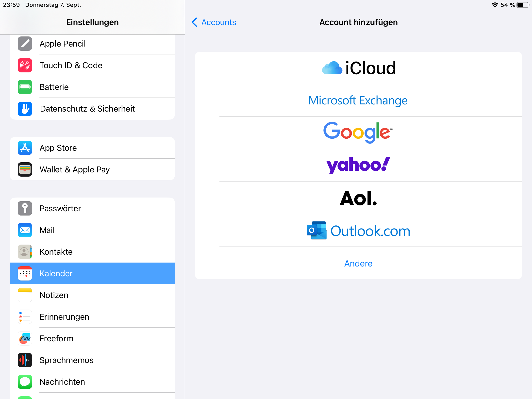Open the Mail envelope icon
This screenshot has height=399, width=532.
[x=25, y=230]
